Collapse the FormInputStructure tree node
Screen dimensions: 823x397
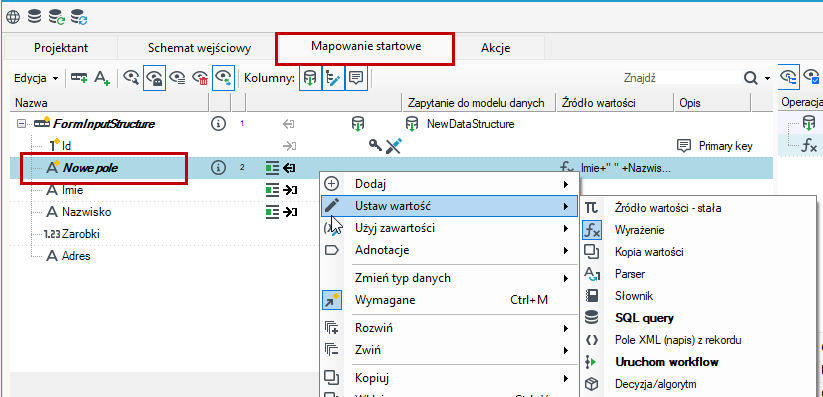[21, 124]
